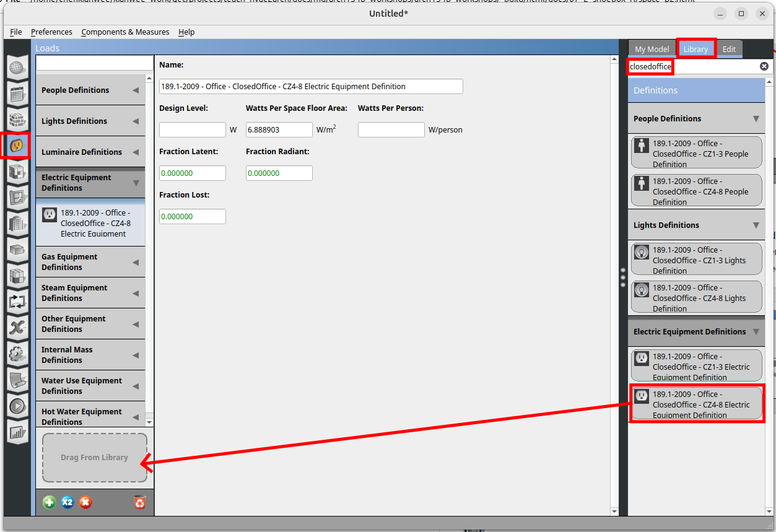Click the purge unused objects trash icon
Image resolution: width=776 pixels, height=532 pixels.
coord(140,502)
